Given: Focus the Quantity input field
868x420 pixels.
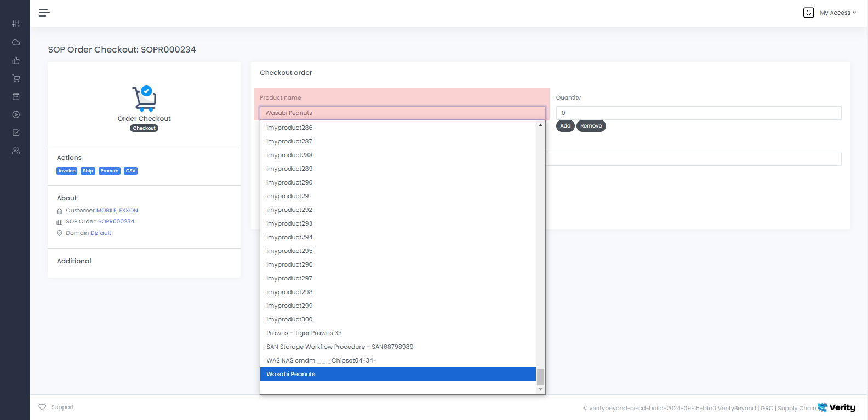Looking at the screenshot, I should tap(698, 113).
